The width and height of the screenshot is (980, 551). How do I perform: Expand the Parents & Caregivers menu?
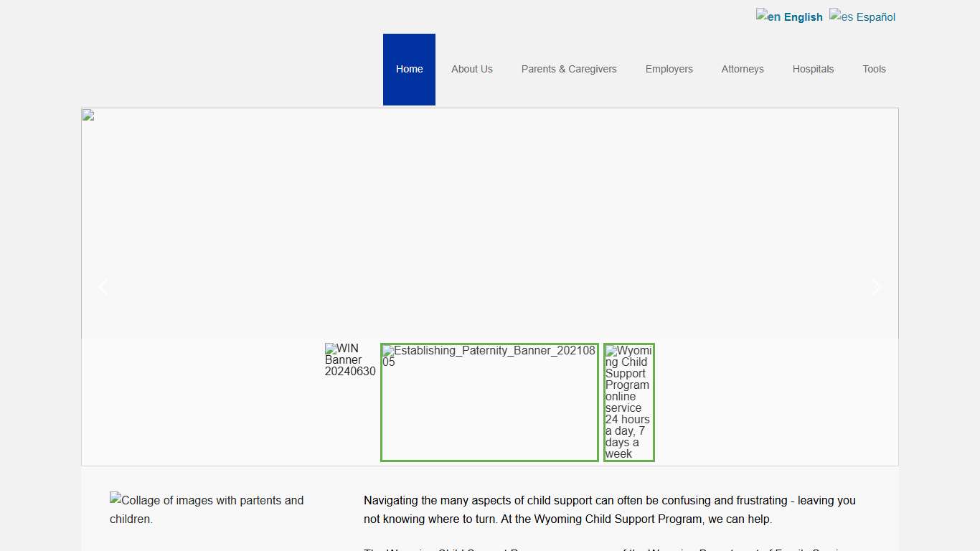coord(568,70)
